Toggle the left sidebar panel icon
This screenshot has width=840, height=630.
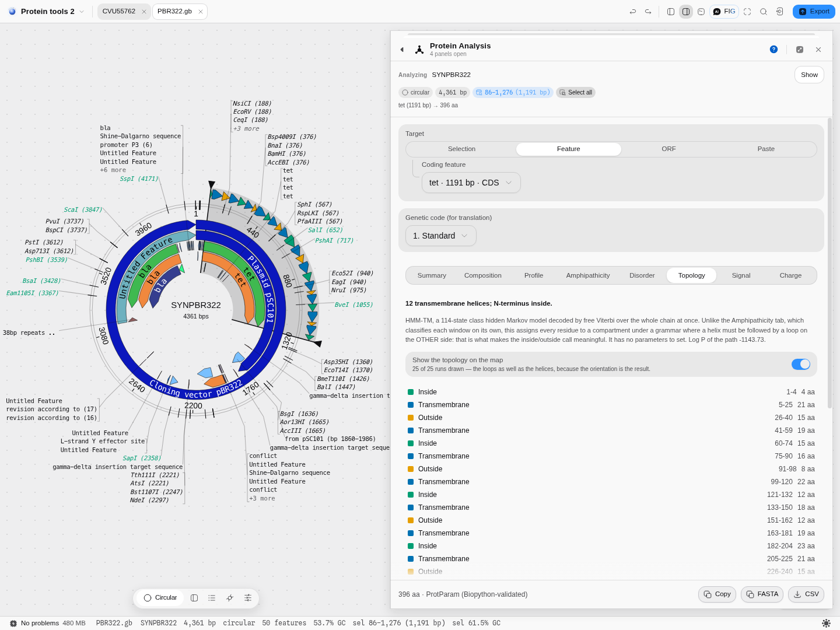(x=671, y=12)
